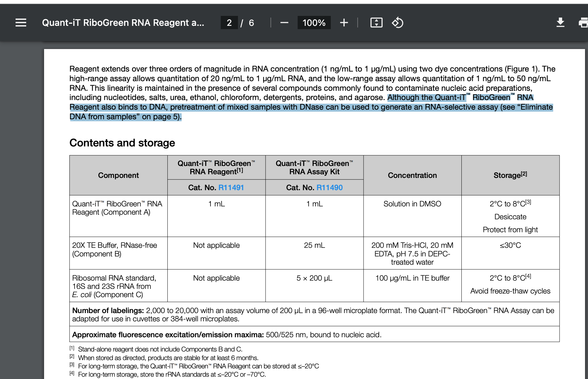Image resolution: width=588 pixels, height=379 pixels.
Task: Click footnote 4 about rRNA standards storage
Action: pos(168,374)
